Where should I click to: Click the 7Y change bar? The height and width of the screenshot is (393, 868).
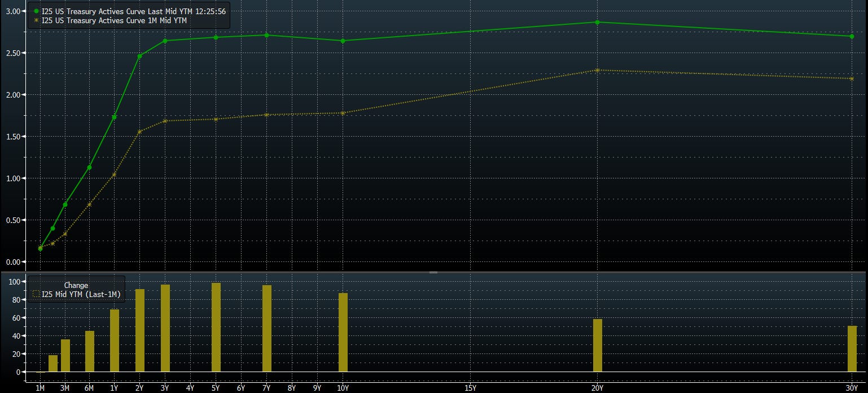coord(267,329)
